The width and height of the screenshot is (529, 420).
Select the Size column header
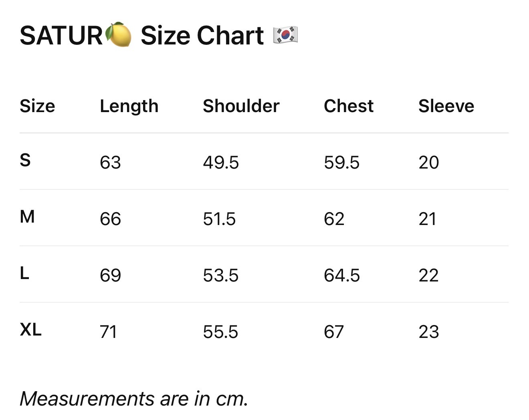(37, 106)
